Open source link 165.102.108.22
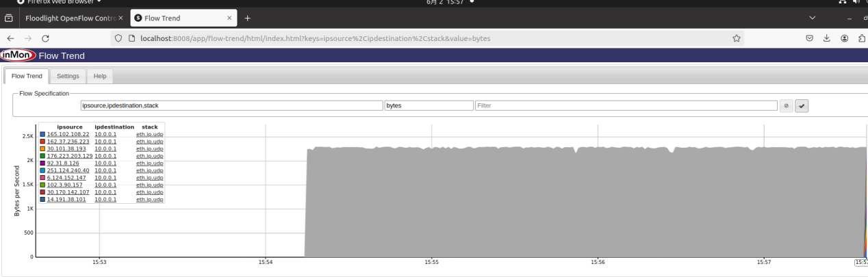 point(68,134)
